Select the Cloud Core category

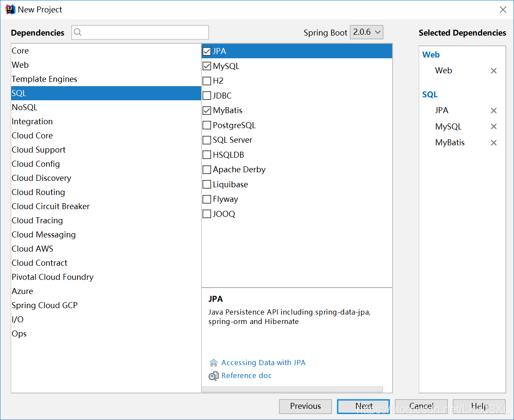click(x=106, y=135)
